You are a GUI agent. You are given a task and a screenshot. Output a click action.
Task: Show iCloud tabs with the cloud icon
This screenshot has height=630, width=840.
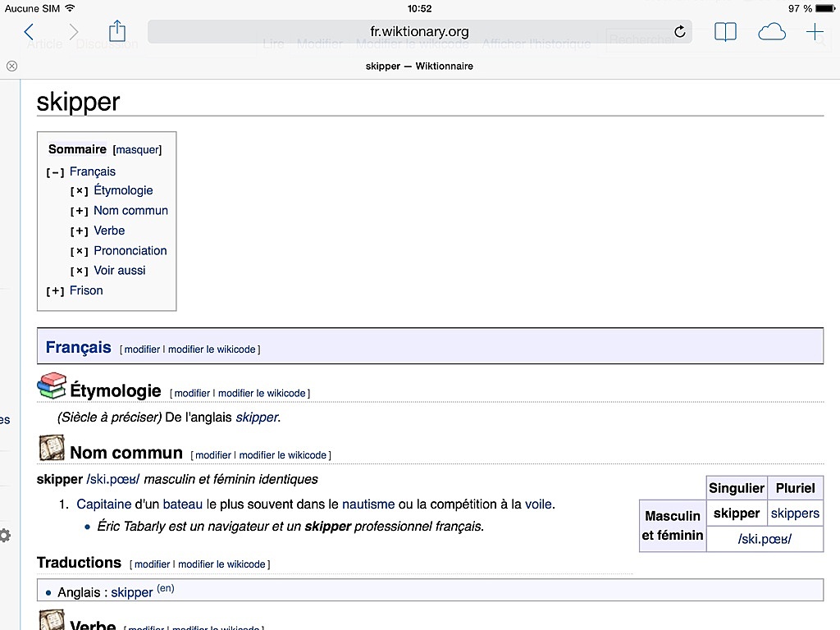pos(772,32)
